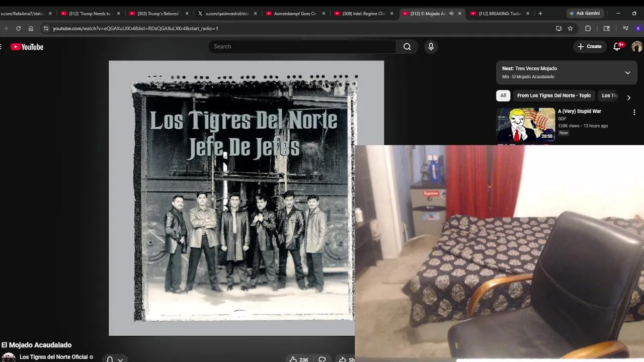Click the install app icon in address bar
Viewport: 644px width, 362px height.
[x=558, y=29]
